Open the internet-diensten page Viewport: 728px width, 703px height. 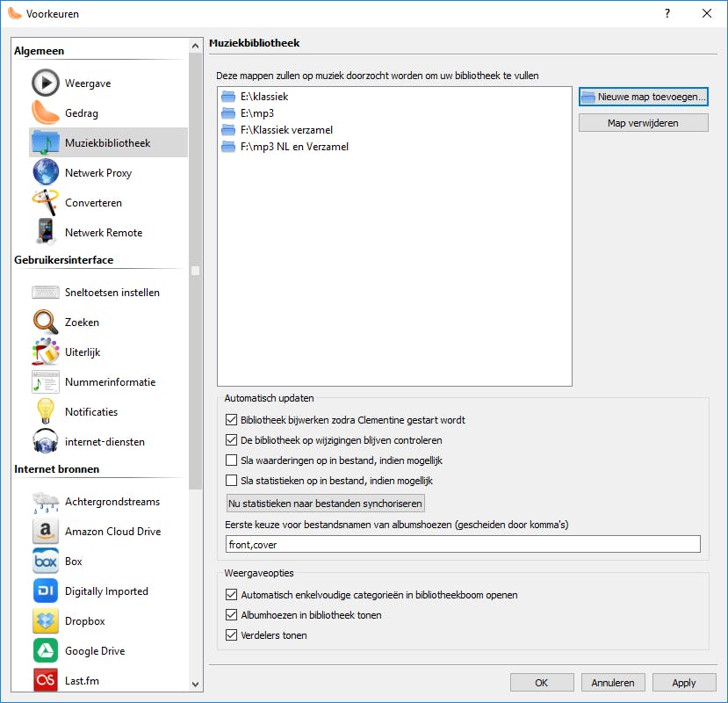coord(109,441)
